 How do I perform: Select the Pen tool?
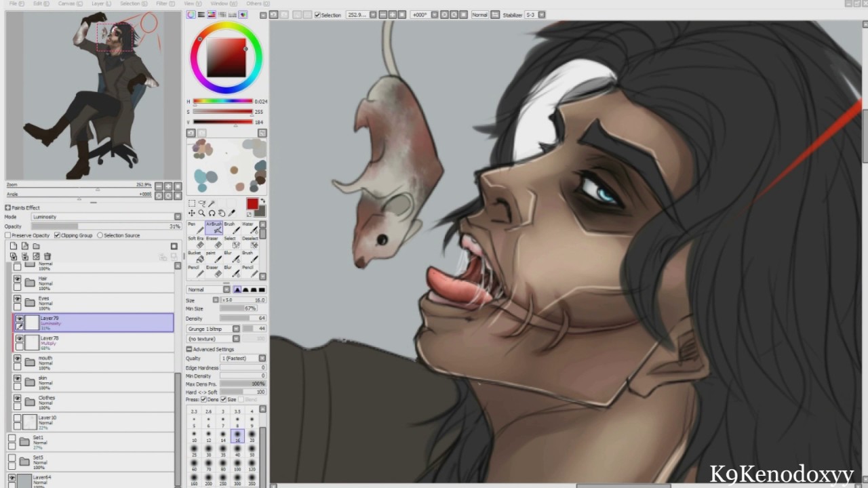coord(195,228)
